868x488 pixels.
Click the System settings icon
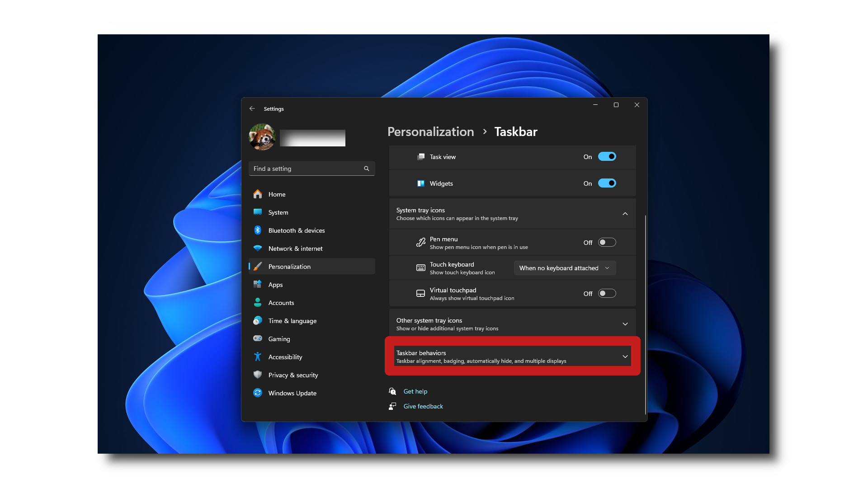click(x=258, y=212)
